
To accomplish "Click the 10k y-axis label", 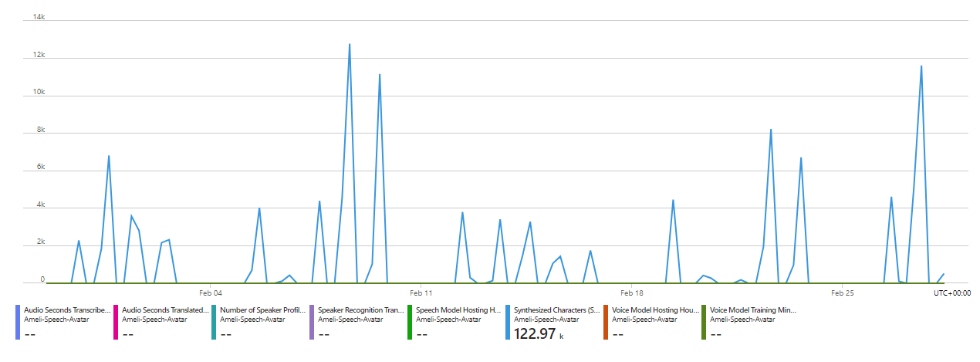I will (40, 92).
